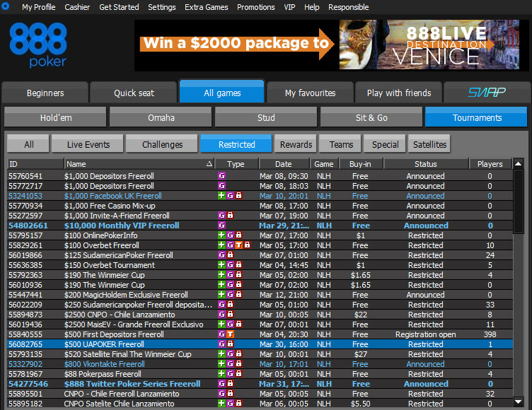532x410 pixels.
Task: Click the scrollbar down arrow
Action: [x=519, y=402]
